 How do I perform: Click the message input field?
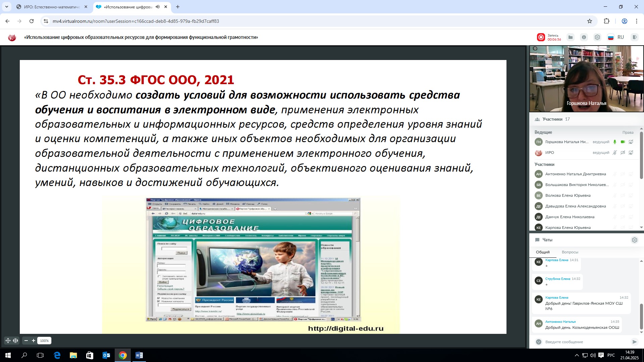(x=585, y=342)
